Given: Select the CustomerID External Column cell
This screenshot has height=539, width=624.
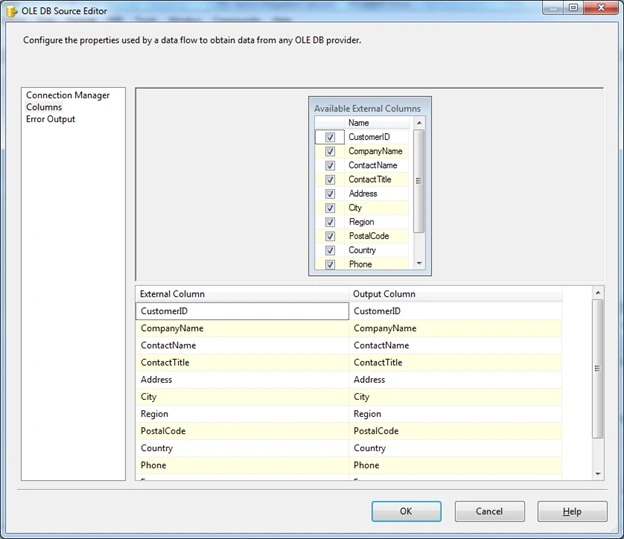Looking at the screenshot, I should click(x=242, y=311).
